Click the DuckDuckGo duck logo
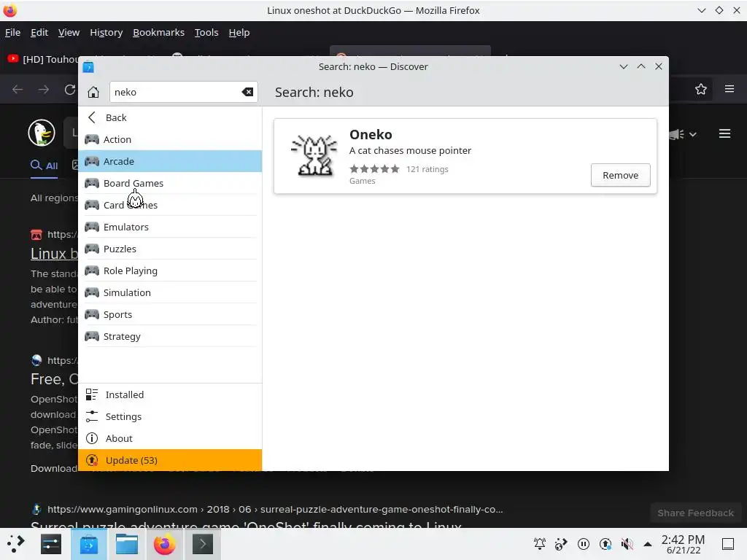This screenshot has width=747, height=560. [x=42, y=133]
